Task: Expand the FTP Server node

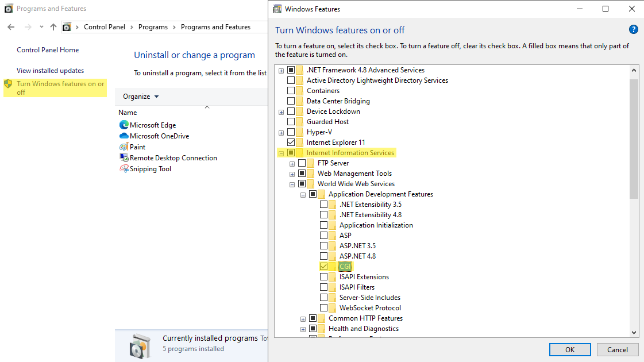Action: coord(292,164)
